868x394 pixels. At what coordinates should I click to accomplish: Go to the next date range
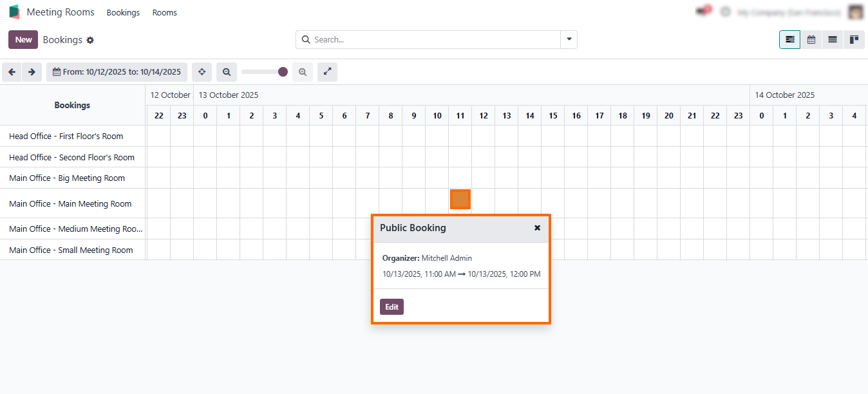(x=32, y=72)
